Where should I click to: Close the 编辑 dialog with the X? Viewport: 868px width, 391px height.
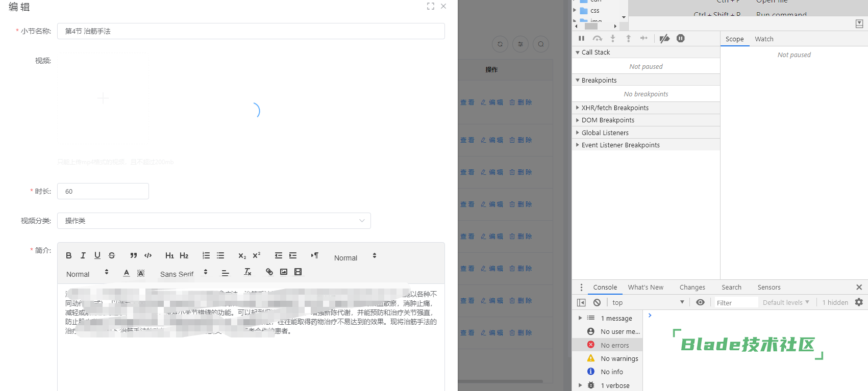pyautogui.click(x=443, y=6)
